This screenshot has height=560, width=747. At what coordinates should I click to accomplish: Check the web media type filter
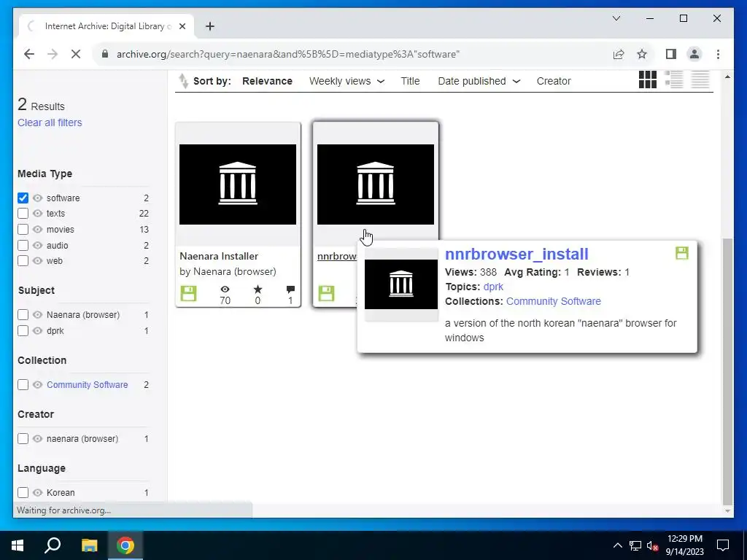pos(23,260)
